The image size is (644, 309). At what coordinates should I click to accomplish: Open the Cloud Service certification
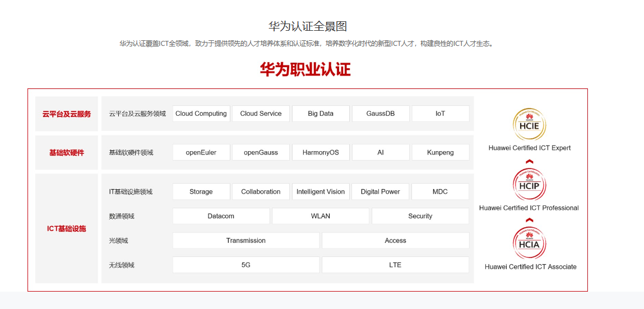tap(261, 114)
